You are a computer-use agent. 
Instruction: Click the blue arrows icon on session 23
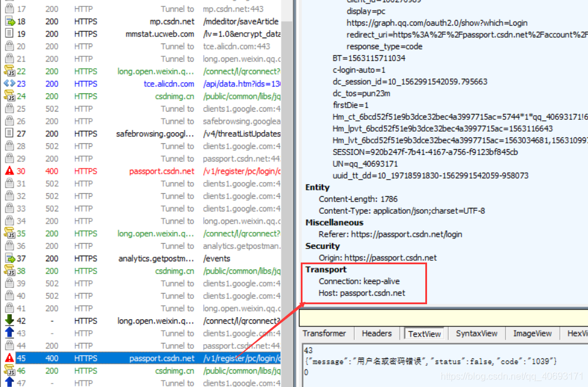click(x=9, y=84)
